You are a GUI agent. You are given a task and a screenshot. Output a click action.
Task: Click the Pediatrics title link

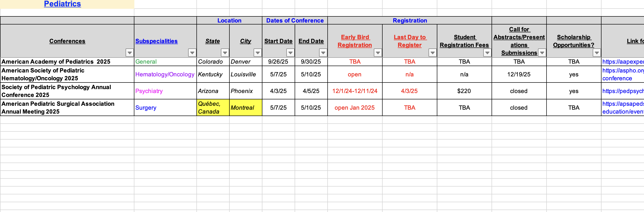coord(63,4)
